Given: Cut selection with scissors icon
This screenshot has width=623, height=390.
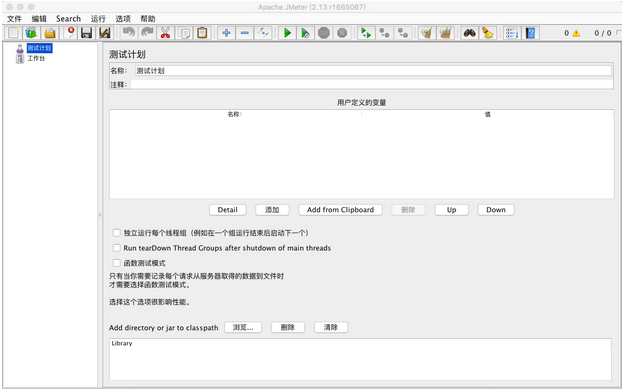Looking at the screenshot, I should [x=165, y=33].
